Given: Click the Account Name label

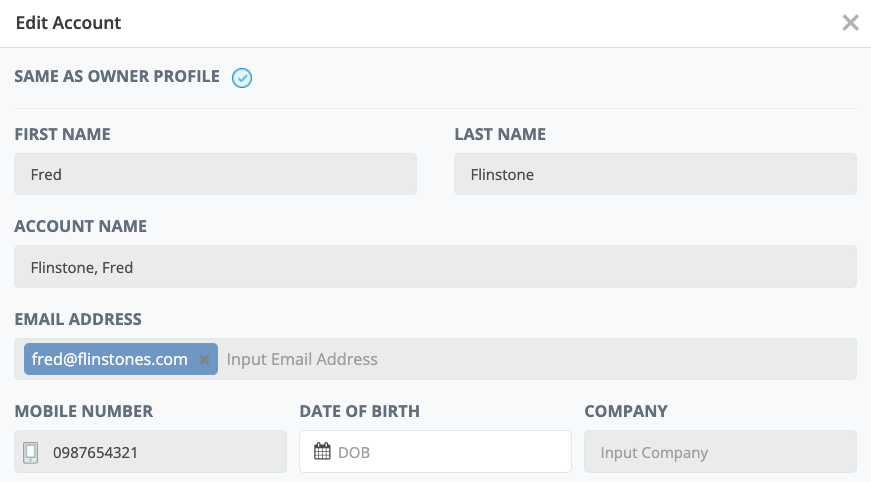Looking at the screenshot, I should pos(80,227).
